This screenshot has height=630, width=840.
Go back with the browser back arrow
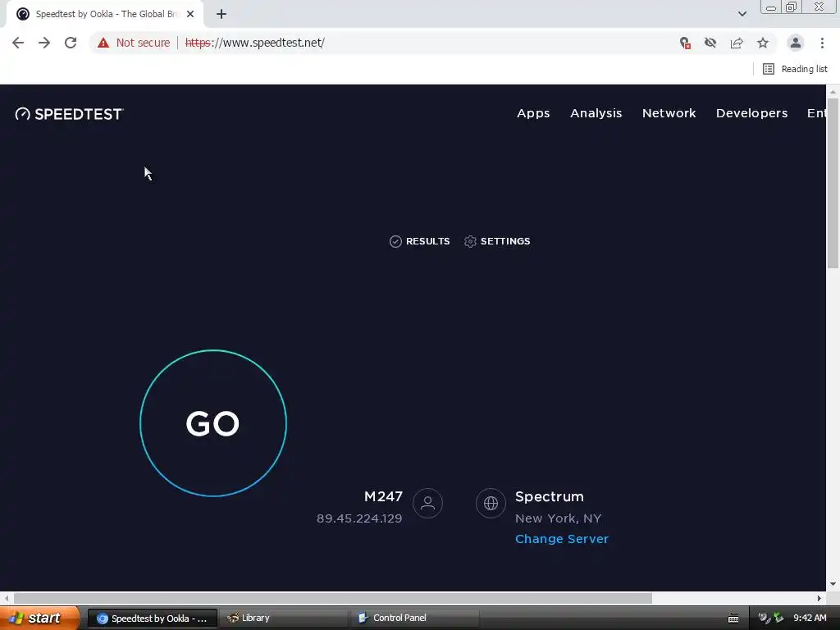[x=18, y=43]
